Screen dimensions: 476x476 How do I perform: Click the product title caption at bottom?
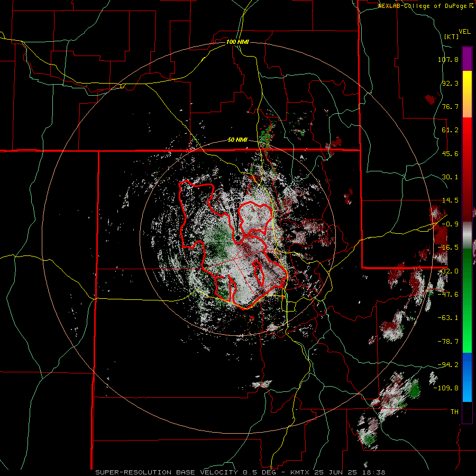241,472
